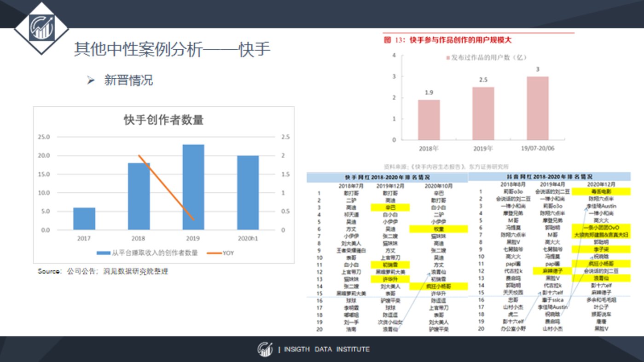
Task: Click the cell 叶公子
Action: [601, 307]
